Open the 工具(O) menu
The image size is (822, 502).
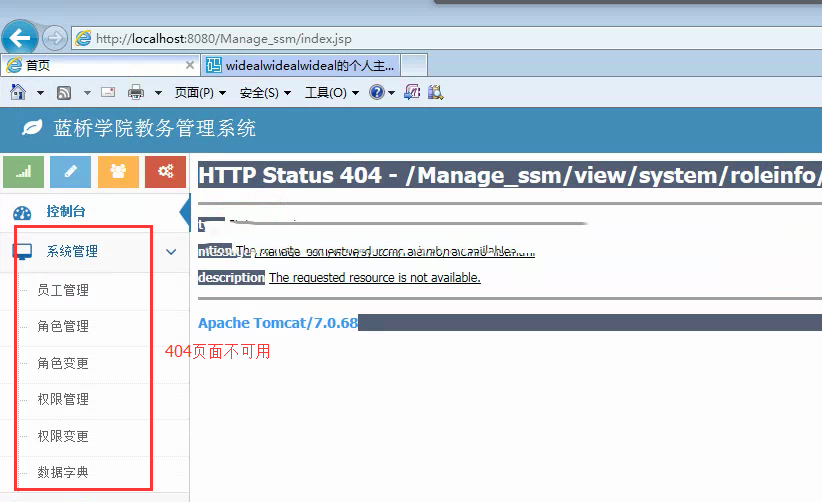pos(332,93)
